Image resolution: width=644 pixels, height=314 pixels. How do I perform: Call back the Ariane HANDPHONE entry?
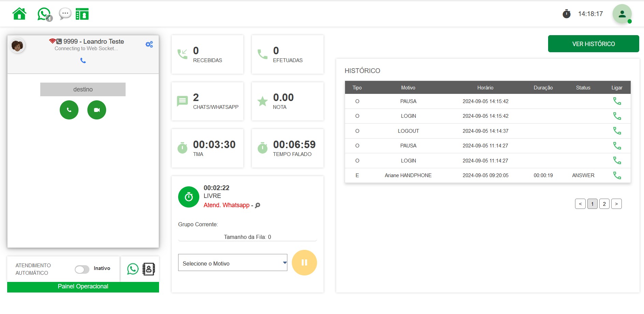point(617,175)
